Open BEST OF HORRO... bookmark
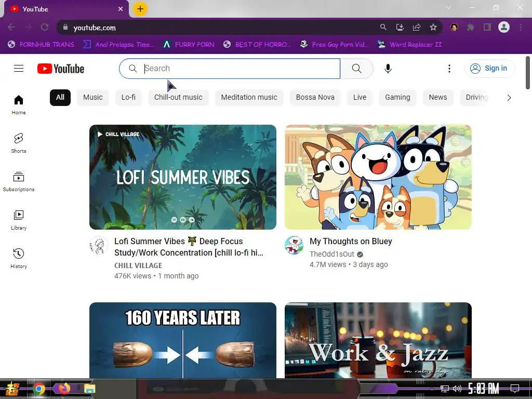Screen dimensions: 532x399 pyautogui.click(x=257, y=45)
